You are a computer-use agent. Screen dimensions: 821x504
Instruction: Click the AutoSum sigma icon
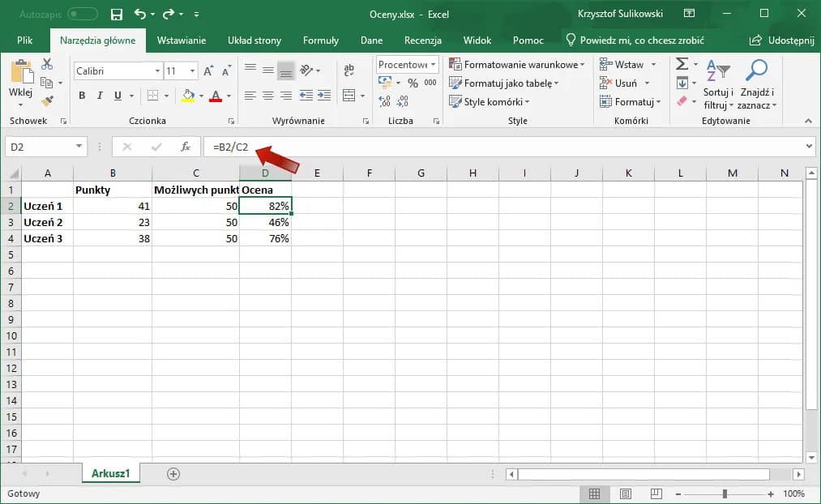coord(682,65)
